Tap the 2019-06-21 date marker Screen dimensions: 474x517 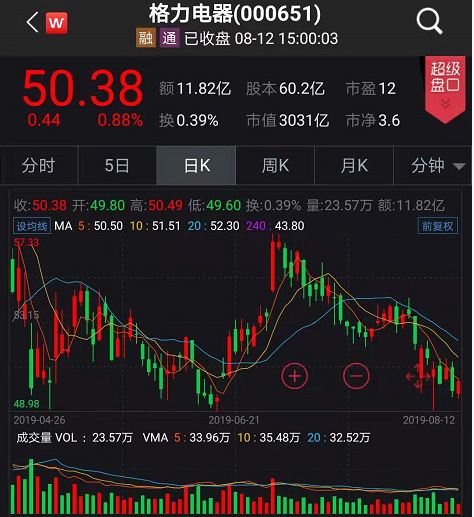[234, 420]
